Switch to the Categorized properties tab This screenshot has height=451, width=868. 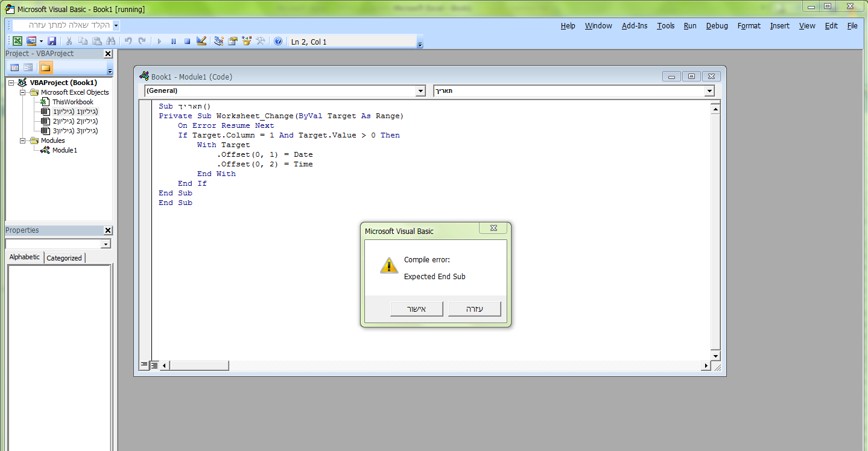tap(64, 258)
